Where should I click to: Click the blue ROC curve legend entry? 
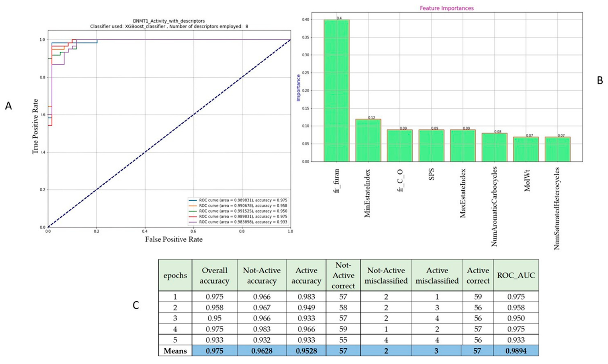243,200
